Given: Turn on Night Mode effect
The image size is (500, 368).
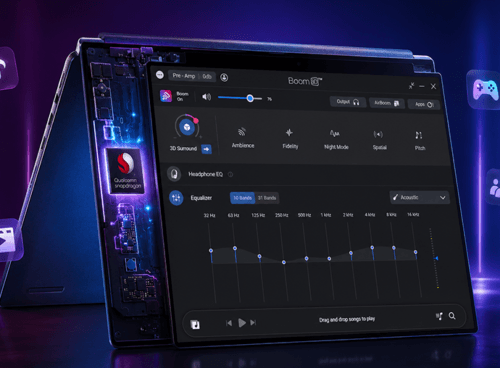Looking at the screenshot, I should pyautogui.click(x=336, y=140).
